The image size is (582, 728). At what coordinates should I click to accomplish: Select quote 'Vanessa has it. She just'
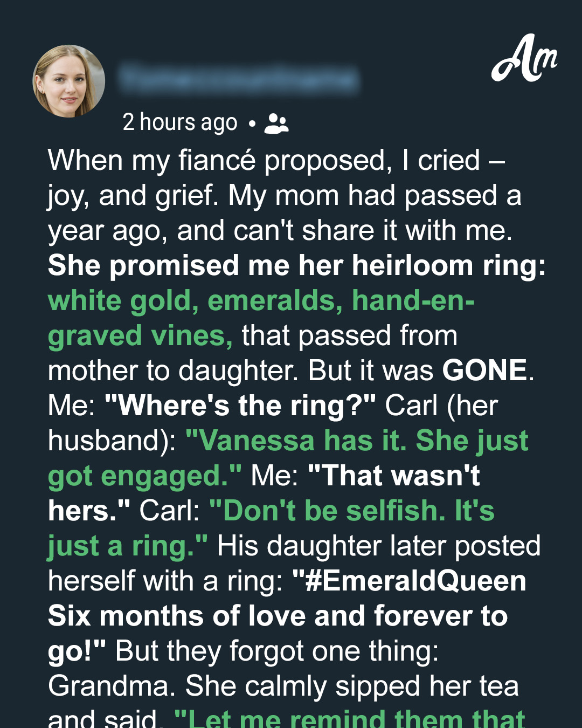tap(357, 441)
